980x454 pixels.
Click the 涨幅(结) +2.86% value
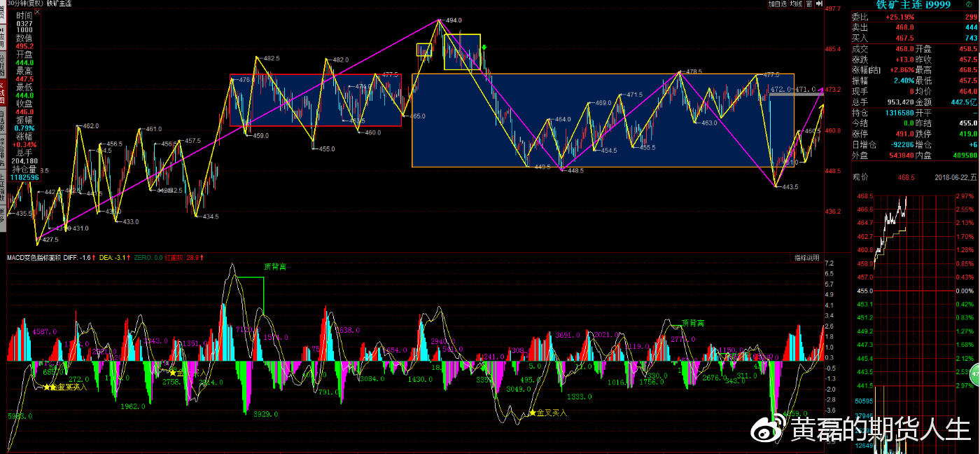click(902, 70)
